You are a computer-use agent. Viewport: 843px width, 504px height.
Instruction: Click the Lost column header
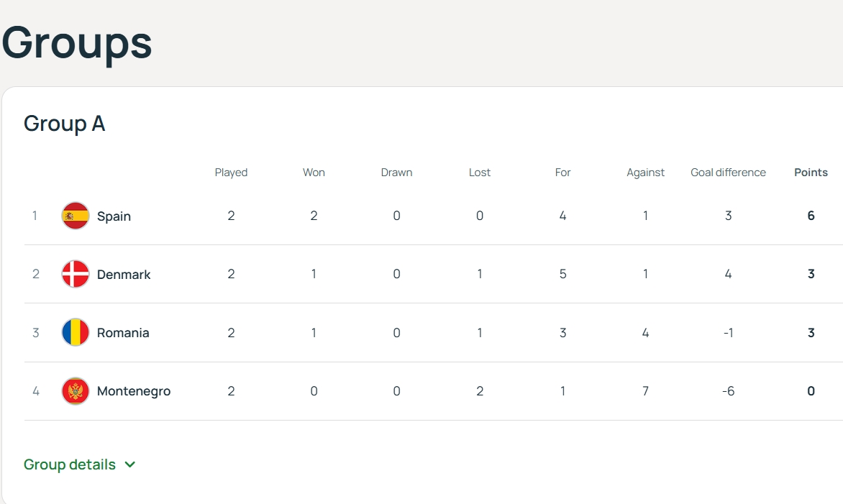pos(480,173)
